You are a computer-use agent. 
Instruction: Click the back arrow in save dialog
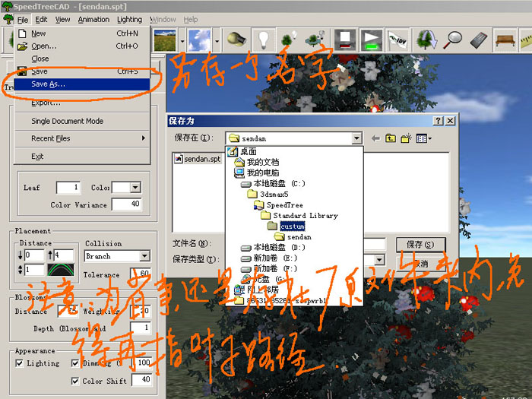(375, 138)
